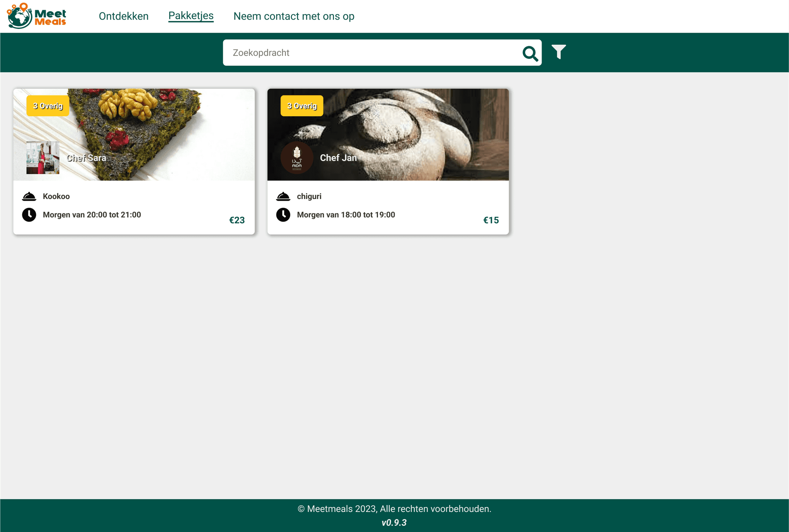Click the clock icon on Kookoo card
789x532 pixels.
(29, 215)
